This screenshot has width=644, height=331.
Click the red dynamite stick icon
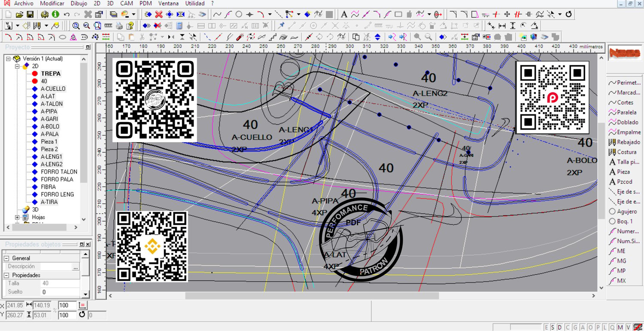[240, 37]
